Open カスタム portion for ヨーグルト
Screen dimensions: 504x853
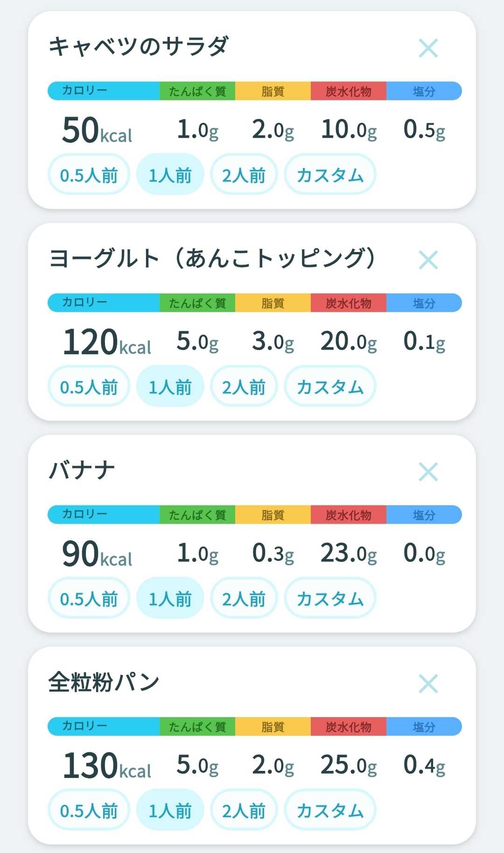(x=330, y=386)
